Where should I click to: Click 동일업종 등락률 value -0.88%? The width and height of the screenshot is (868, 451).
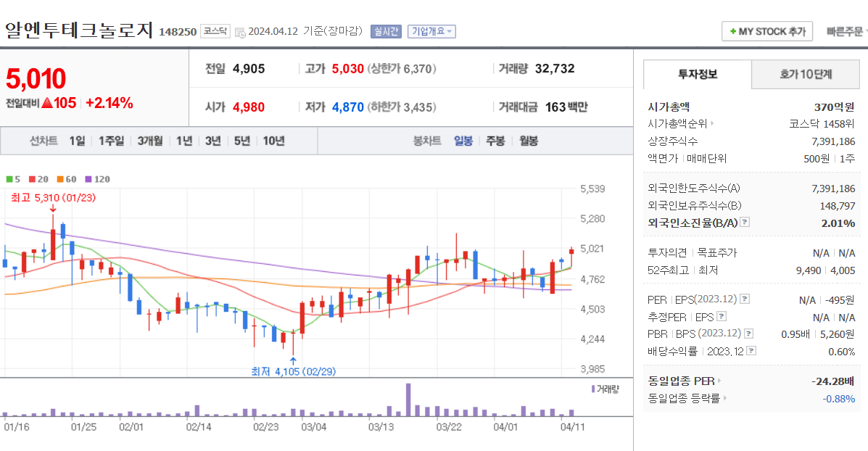tap(839, 398)
